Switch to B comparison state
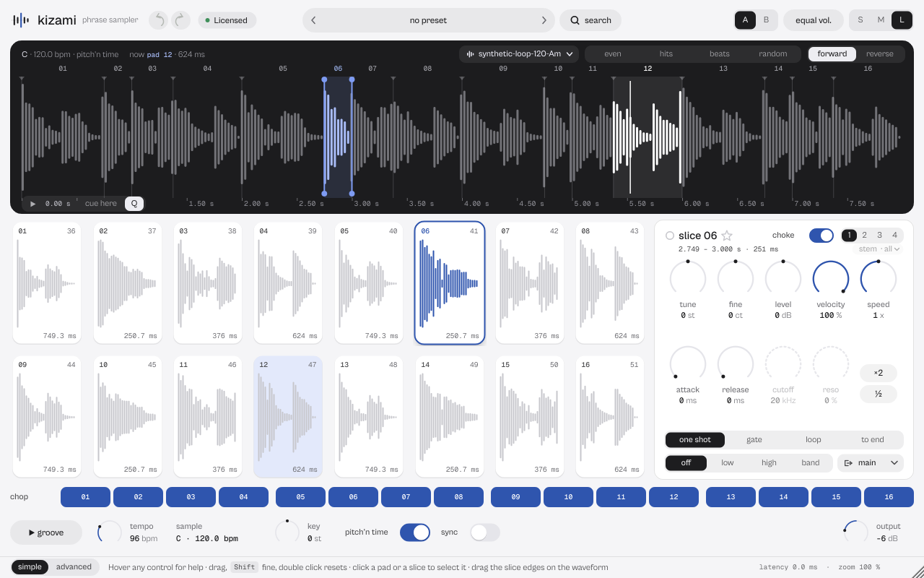 coord(767,20)
